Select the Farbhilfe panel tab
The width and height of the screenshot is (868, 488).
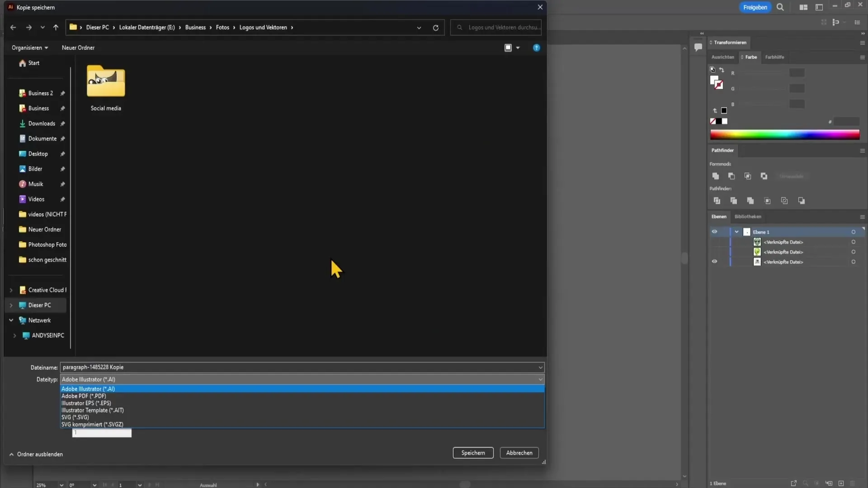[775, 56]
